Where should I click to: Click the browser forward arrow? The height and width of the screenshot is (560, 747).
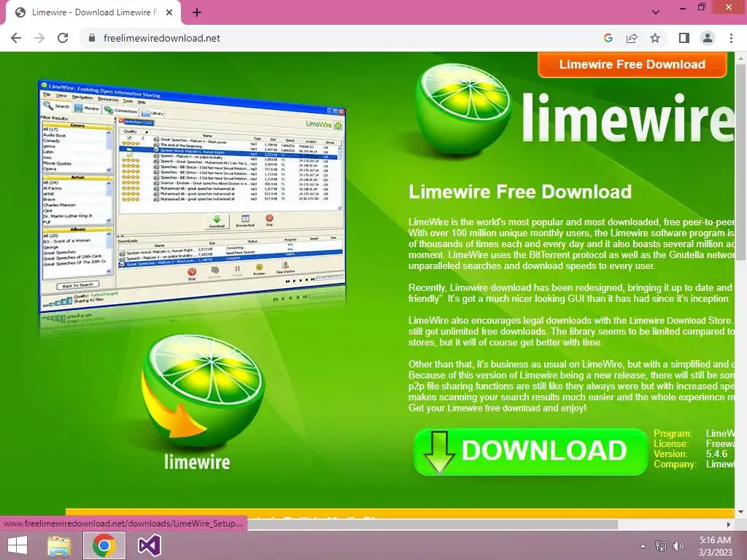pos(39,38)
